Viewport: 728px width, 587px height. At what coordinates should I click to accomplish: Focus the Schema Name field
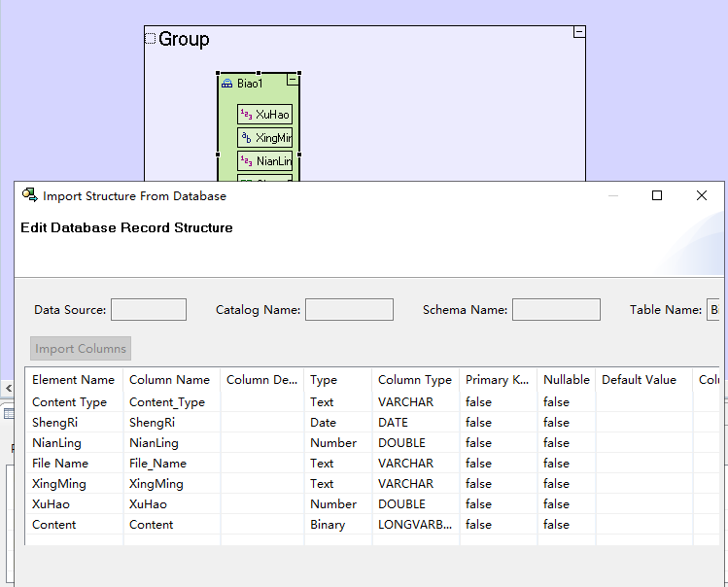pos(556,309)
